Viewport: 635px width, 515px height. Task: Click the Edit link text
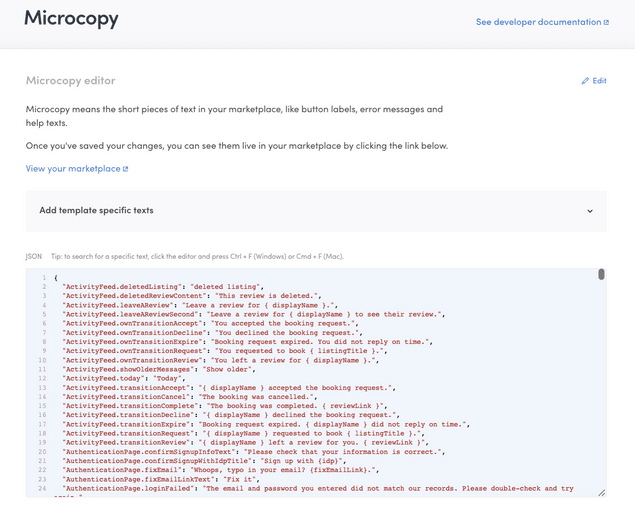click(x=599, y=81)
